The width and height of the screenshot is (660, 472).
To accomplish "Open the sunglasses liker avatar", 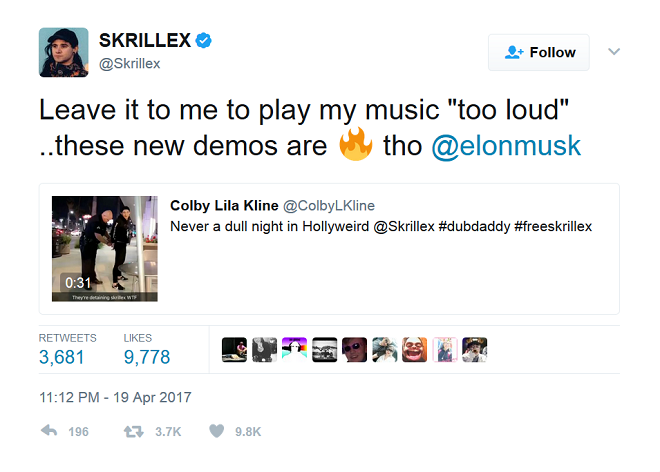I will (354, 349).
